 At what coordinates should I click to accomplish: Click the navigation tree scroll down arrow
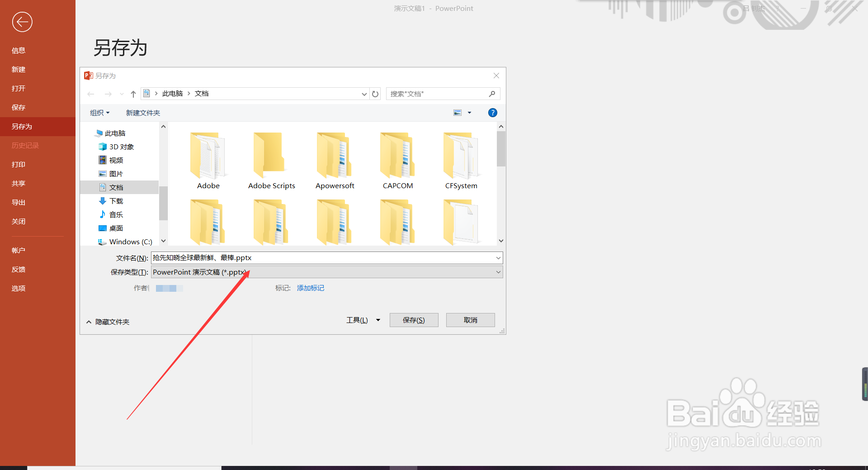164,241
